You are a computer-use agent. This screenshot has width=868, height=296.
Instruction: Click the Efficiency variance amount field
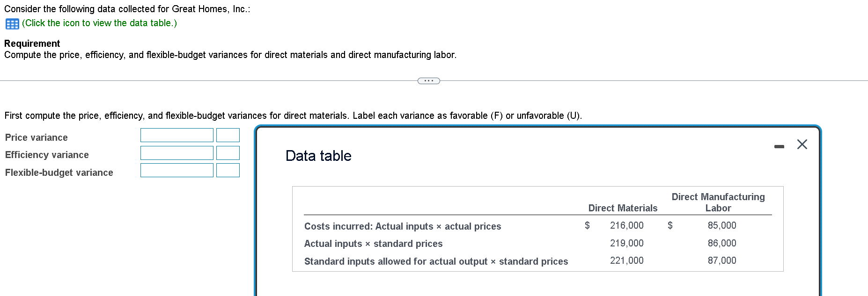click(177, 152)
